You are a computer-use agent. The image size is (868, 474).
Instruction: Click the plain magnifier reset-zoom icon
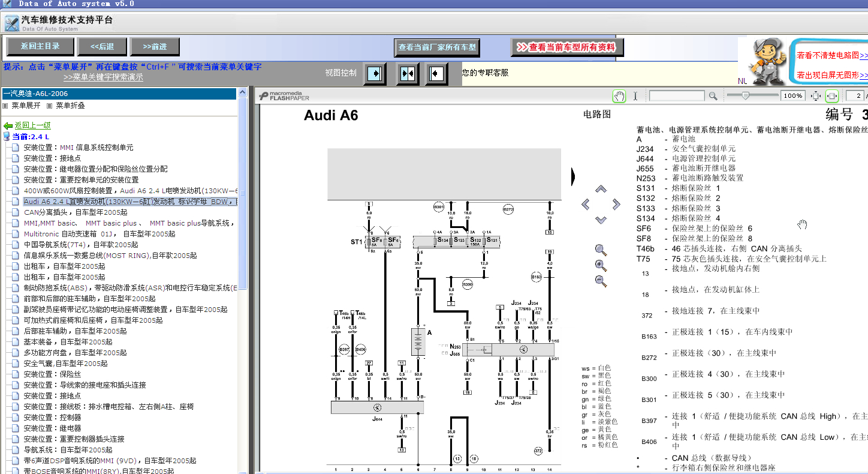(601, 250)
